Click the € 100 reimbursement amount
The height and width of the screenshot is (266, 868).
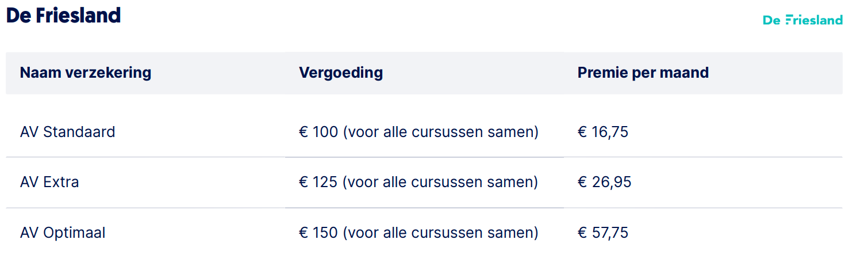pyautogui.click(x=318, y=132)
